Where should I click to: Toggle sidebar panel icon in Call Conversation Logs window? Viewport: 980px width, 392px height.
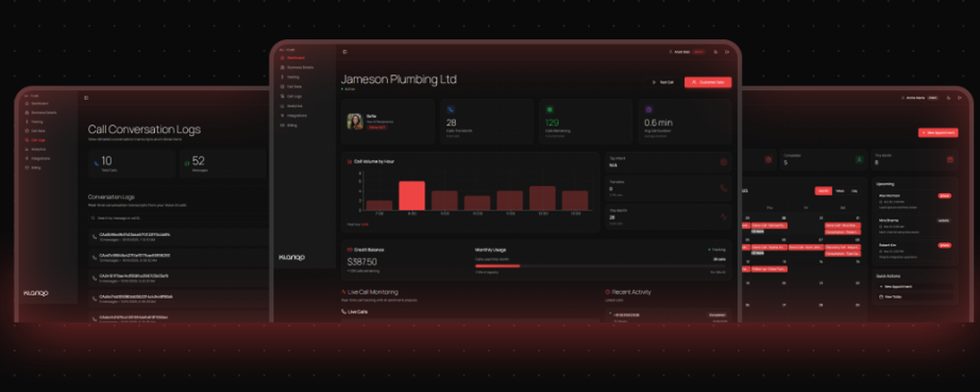(x=86, y=98)
